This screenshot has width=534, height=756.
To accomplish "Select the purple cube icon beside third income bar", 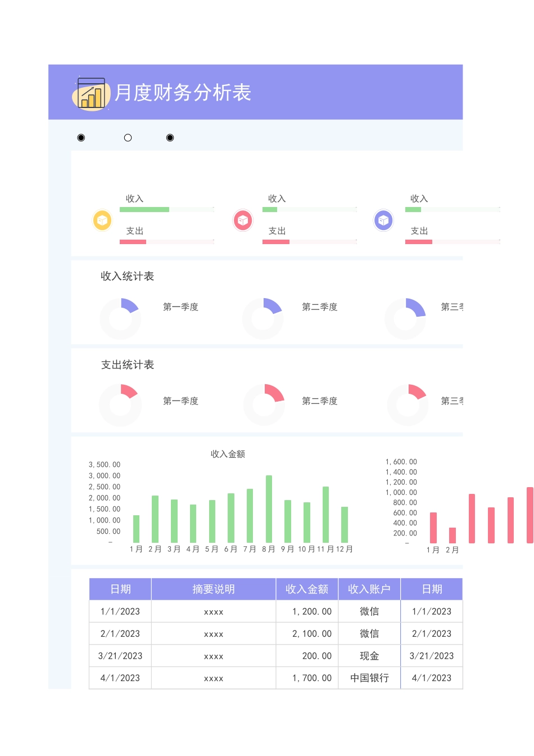I will tap(383, 220).
